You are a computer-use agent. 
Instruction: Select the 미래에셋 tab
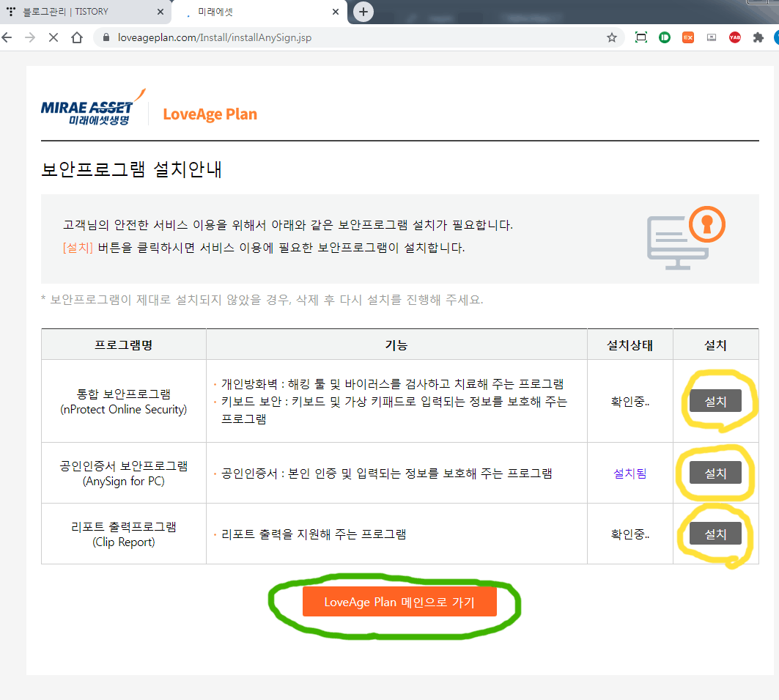pos(259,12)
